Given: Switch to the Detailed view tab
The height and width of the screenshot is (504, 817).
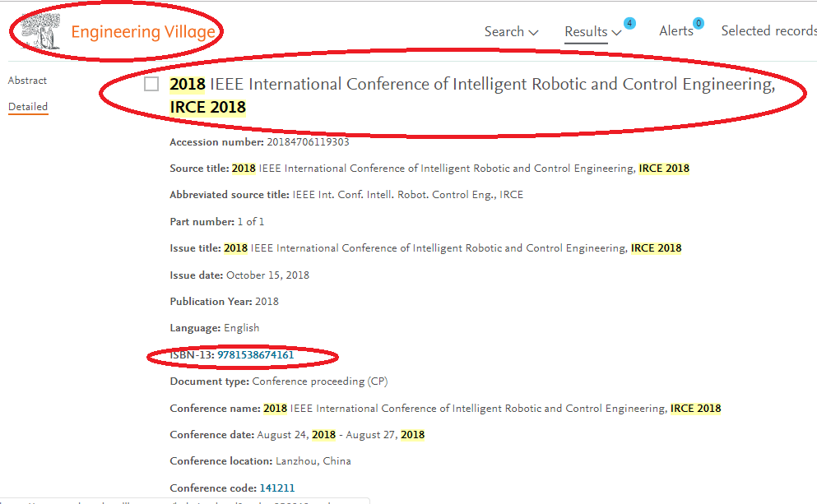Looking at the screenshot, I should [x=28, y=106].
